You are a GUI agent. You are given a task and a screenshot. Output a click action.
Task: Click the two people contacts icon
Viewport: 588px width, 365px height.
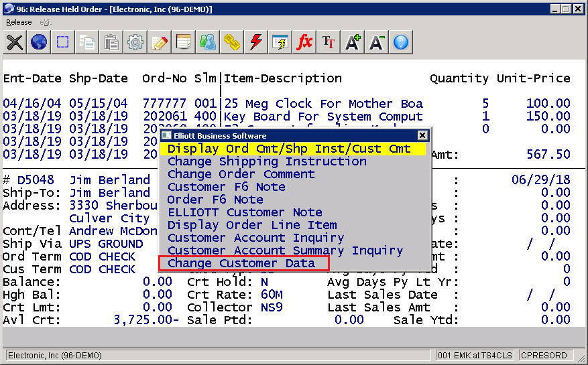[x=207, y=42]
